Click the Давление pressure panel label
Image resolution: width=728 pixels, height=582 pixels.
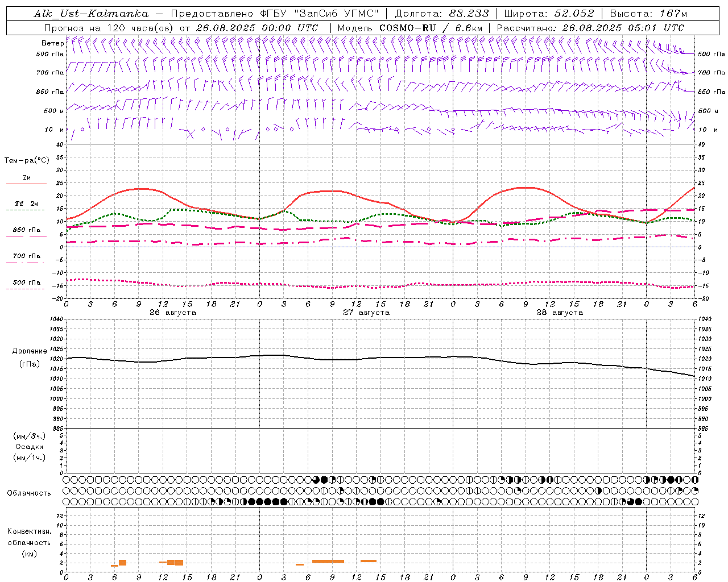[30, 351]
